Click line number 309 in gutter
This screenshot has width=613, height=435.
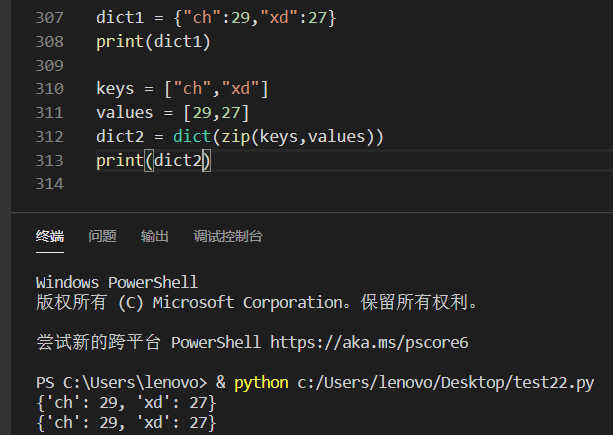[49, 65]
